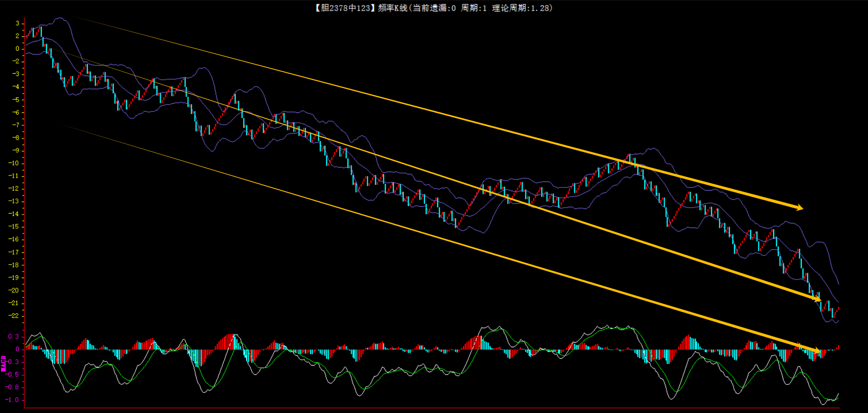Select the magenta MACD indicator label

(4, 363)
